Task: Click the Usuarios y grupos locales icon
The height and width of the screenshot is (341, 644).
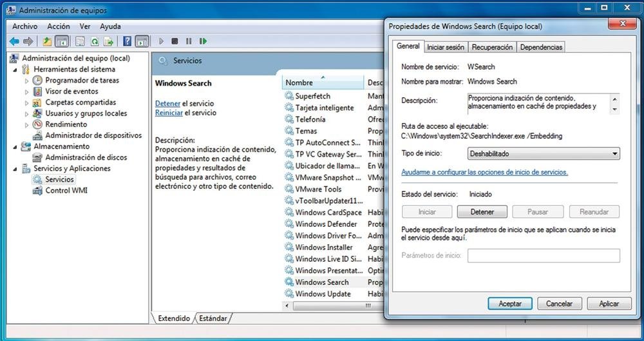Action: tap(38, 113)
